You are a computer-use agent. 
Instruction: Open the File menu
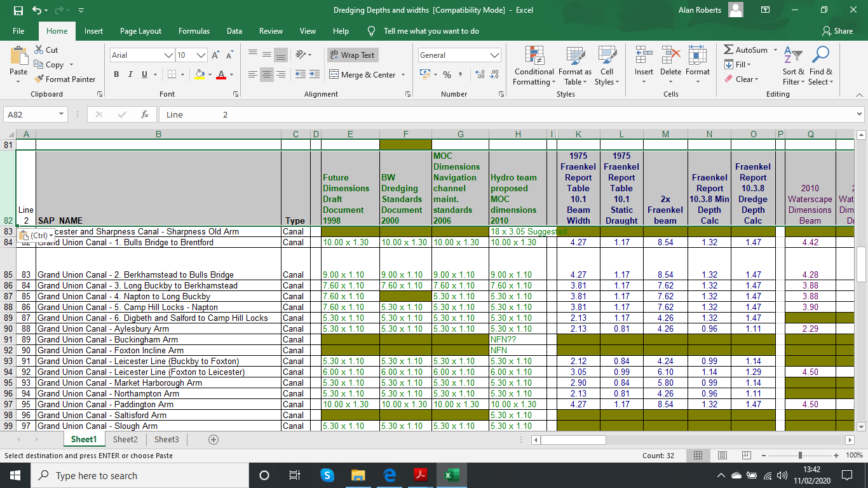point(18,30)
